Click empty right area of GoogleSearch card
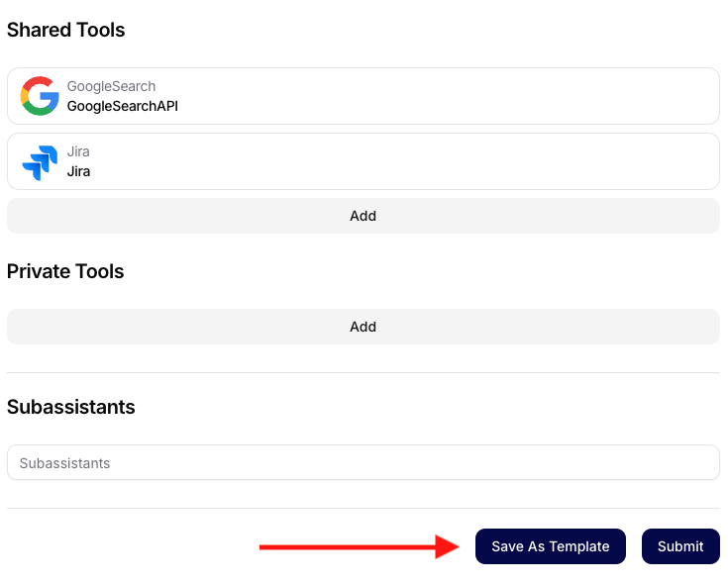This screenshot has width=728, height=584. (x=495, y=96)
